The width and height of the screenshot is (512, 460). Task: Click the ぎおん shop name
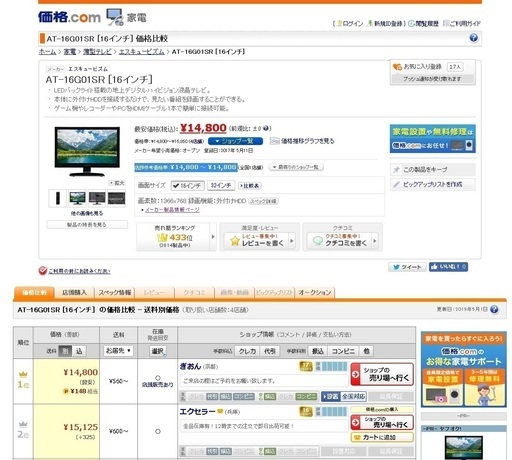[x=190, y=366]
